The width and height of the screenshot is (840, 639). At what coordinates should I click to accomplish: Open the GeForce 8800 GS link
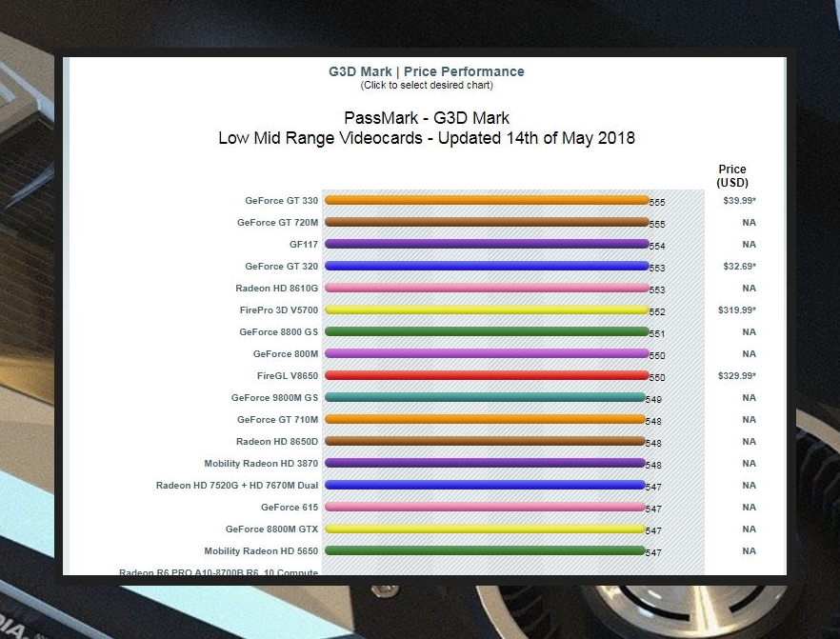pyautogui.click(x=278, y=332)
